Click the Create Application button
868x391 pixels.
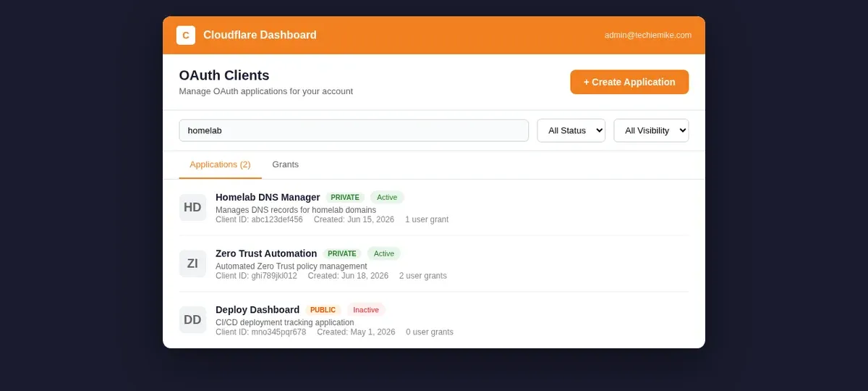click(629, 82)
